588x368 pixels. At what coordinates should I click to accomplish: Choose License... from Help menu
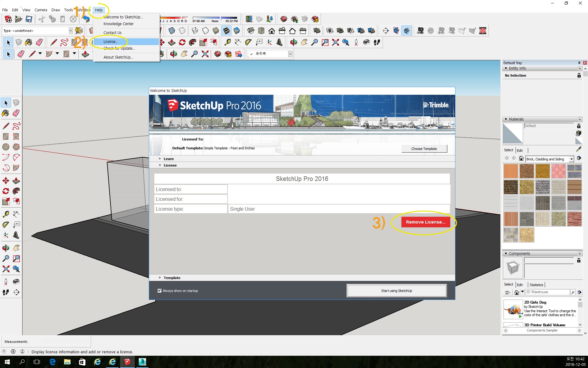pos(126,41)
